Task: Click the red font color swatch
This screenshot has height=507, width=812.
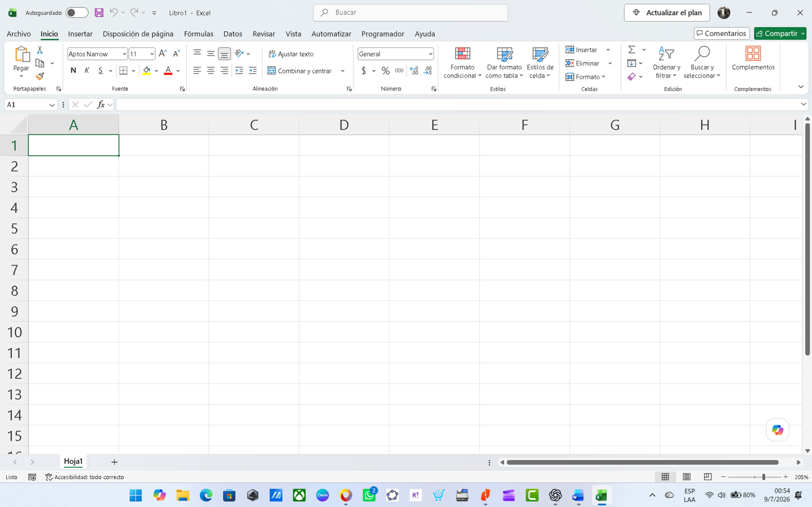Action: click(168, 70)
